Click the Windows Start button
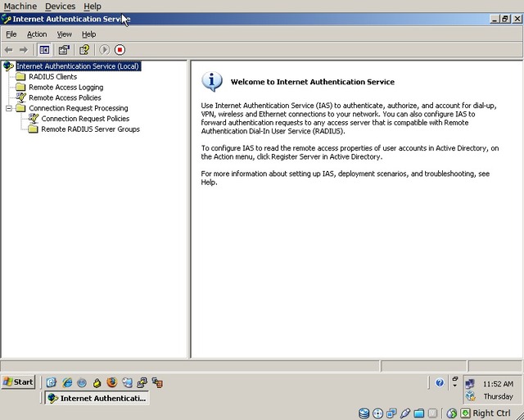 (x=18, y=382)
